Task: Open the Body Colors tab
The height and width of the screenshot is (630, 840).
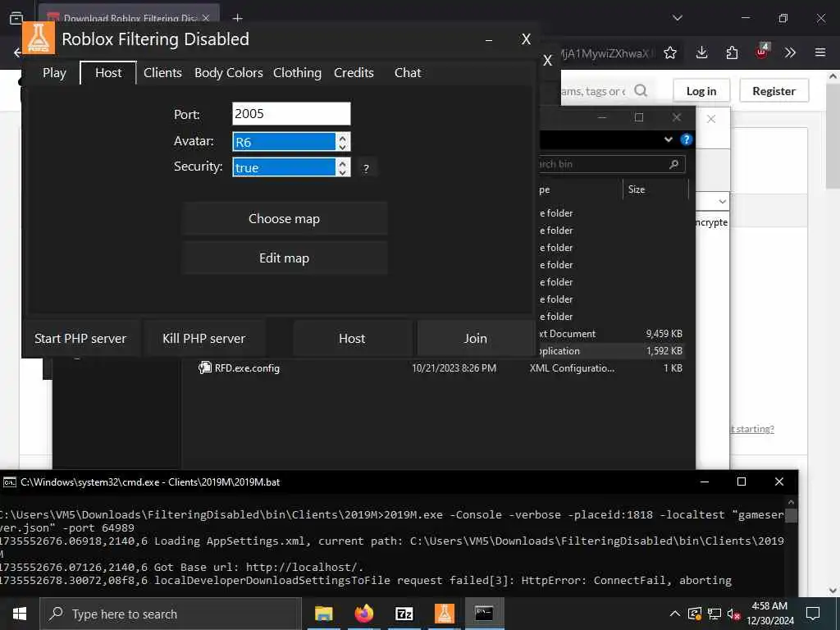Action: (x=228, y=73)
